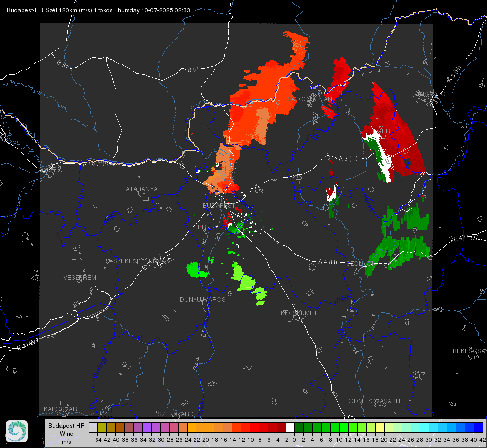Click the swirl logo icon beside the legend
The height and width of the screenshot is (448, 487).
17,431
